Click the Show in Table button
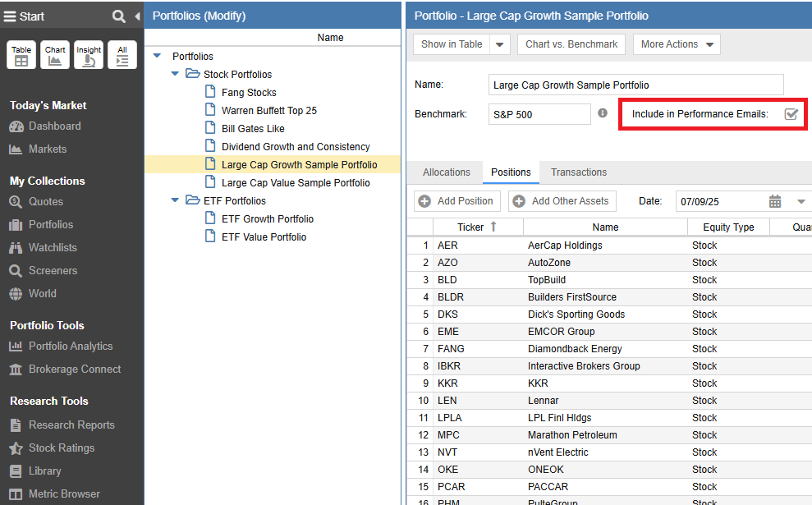 pos(452,44)
